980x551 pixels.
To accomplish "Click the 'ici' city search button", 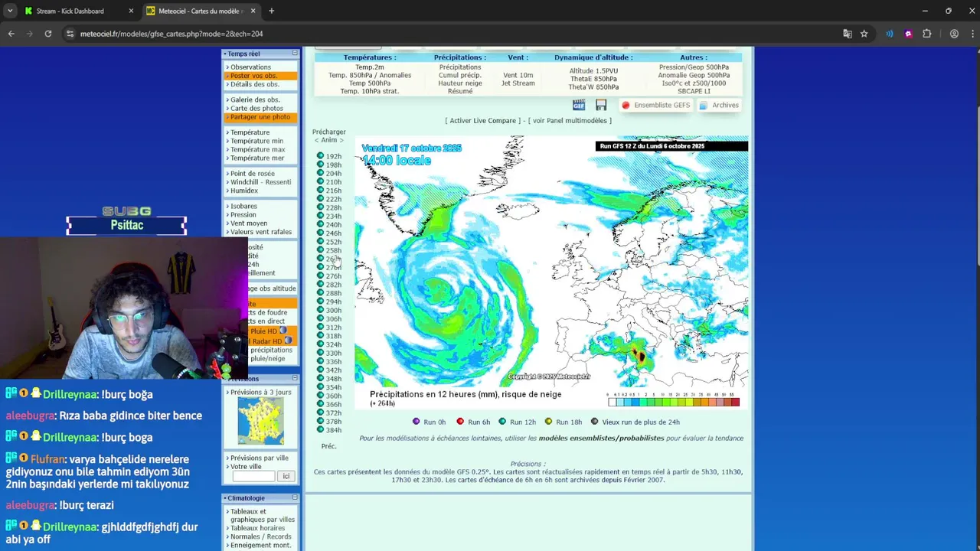I will [286, 476].
